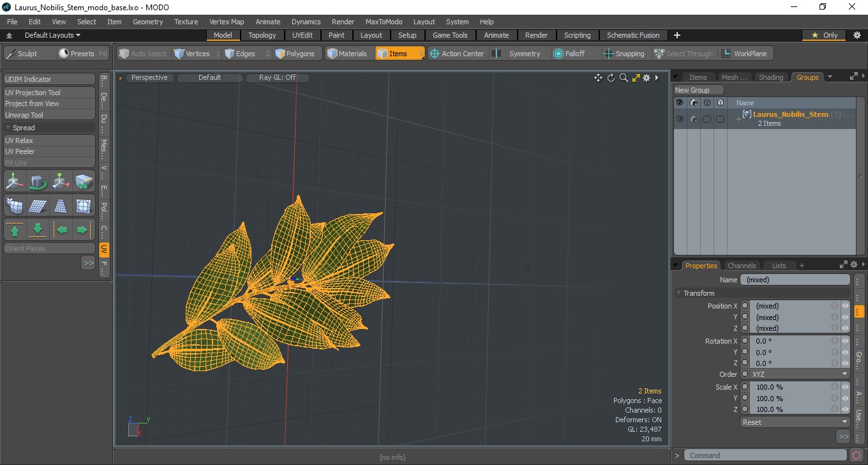Maximize the Groups panel with arrows icon
Screen dimensions: 868x465
coord(854,77)
